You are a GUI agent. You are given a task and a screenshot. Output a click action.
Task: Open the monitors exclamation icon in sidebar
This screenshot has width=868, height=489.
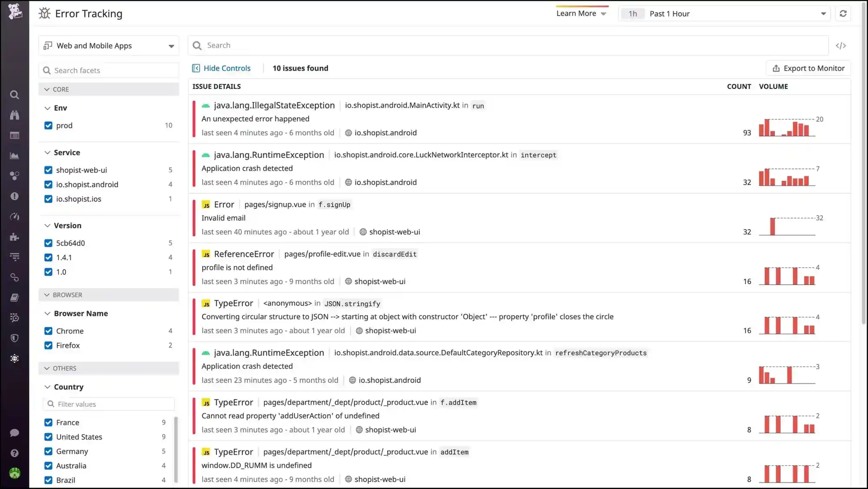pyautogui.click(x=14, y=196)
